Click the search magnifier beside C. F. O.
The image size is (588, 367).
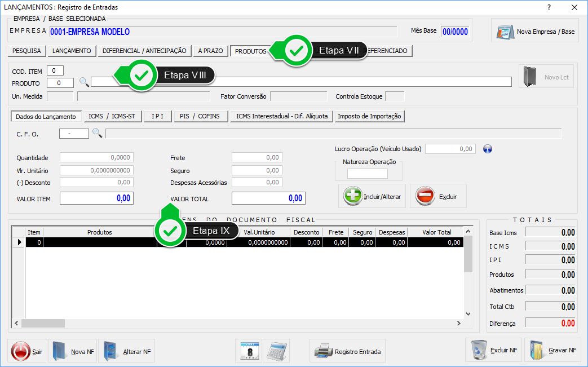(97, 133)
